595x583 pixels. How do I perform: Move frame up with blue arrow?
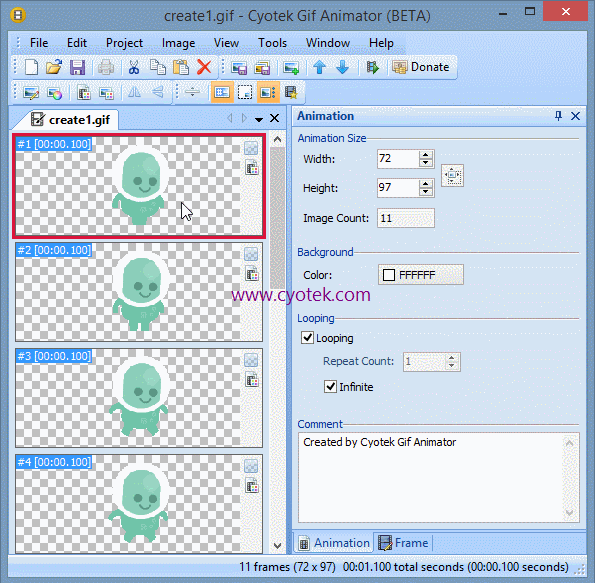320,68
